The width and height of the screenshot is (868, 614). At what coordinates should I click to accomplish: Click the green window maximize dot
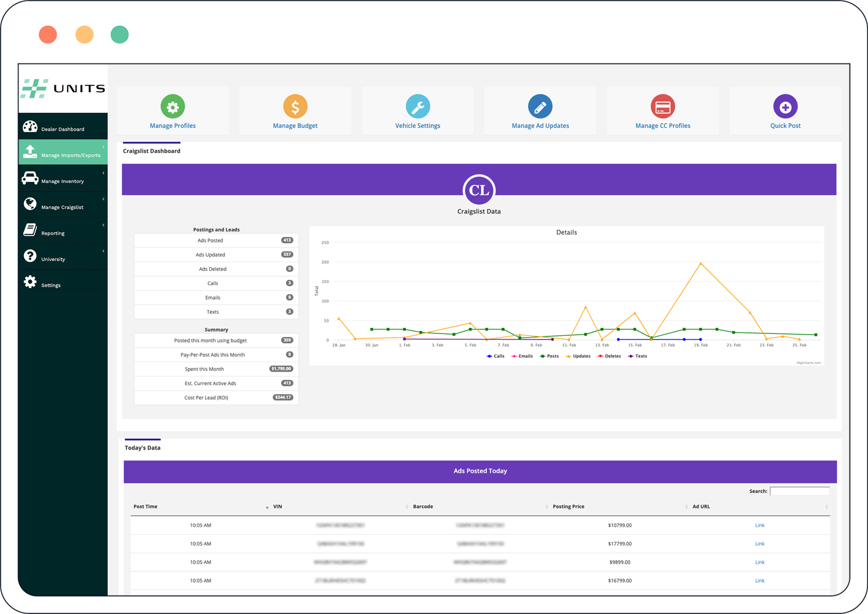tap(120, 34)
